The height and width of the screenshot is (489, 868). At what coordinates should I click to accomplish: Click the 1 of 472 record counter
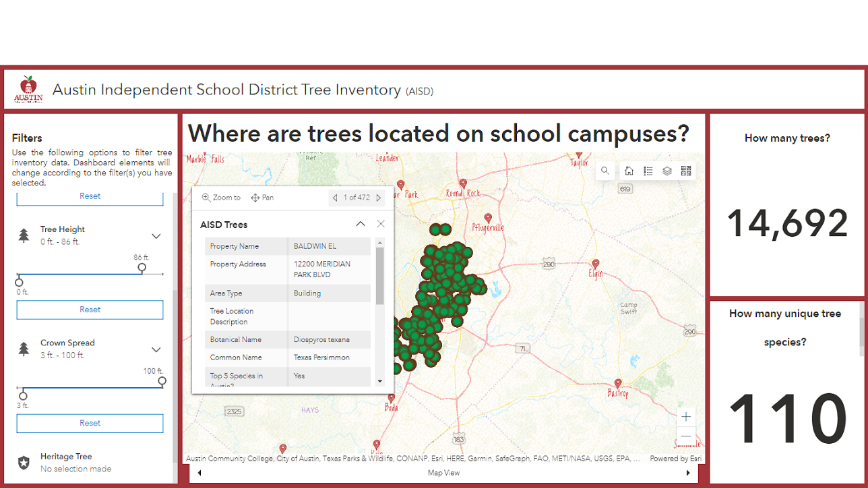click(x=357, y=198)
